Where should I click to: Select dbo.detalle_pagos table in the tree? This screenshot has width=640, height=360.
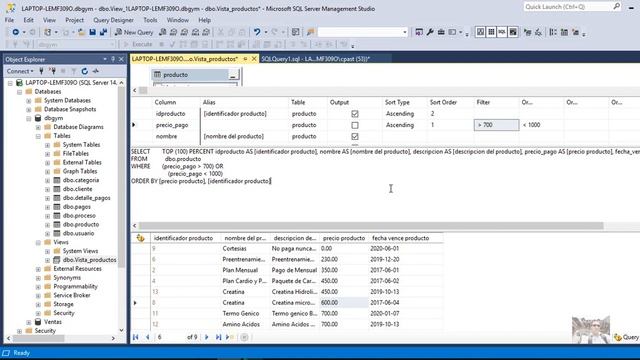(x=87, y=198)
